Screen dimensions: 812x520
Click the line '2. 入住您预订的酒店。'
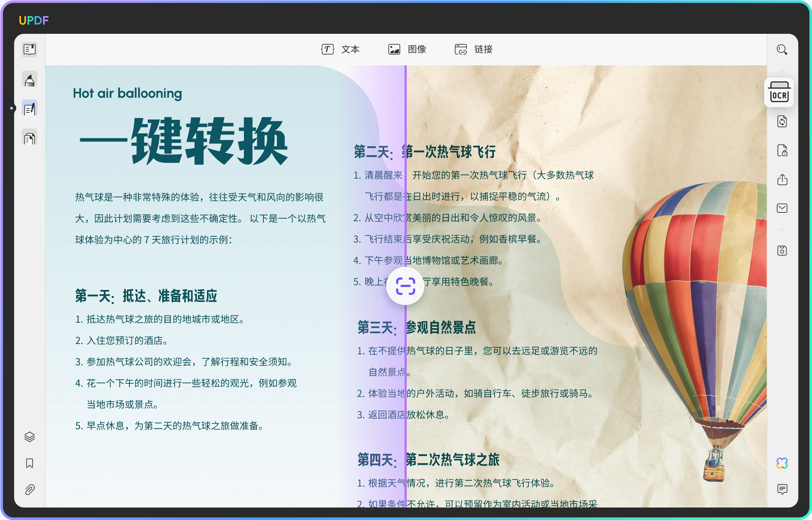click(122, 340)
